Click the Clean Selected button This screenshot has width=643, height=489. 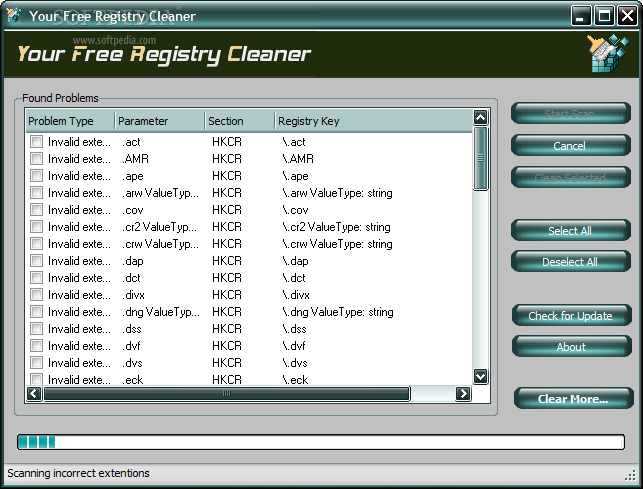coord(570,178)
